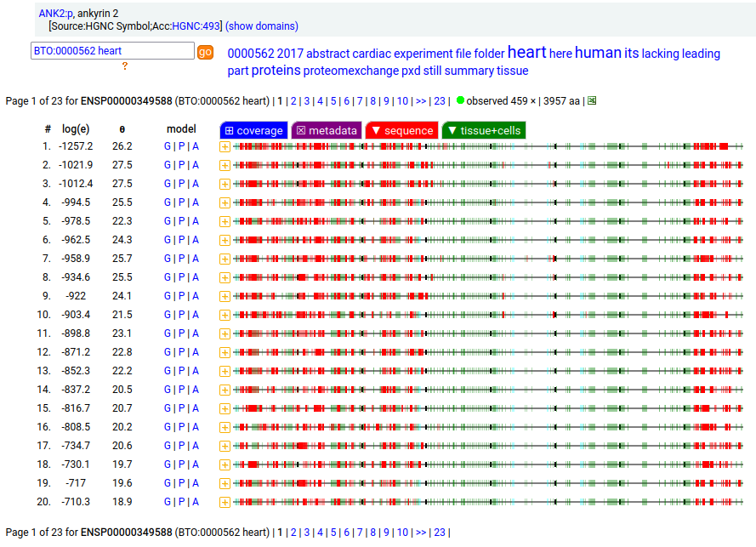Click the plus icon for row 19

point(225,483)
